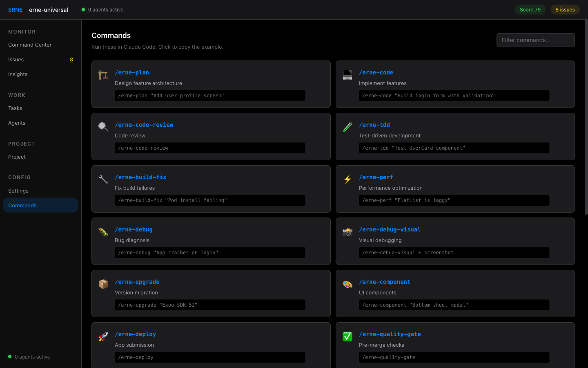Viewport: 588px width, 368px height.
Task: Click the laptop icon beside erne-code
Action: (347, 75)
